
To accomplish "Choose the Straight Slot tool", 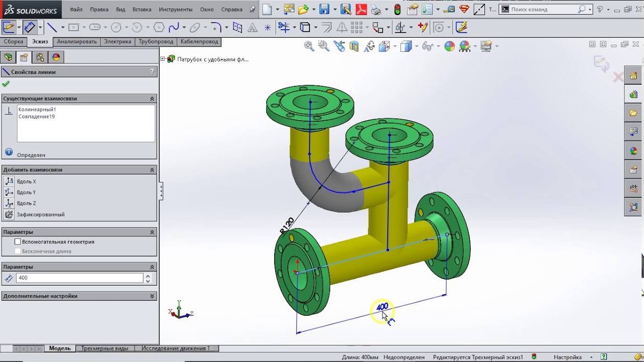I will [x=95, y=27].
